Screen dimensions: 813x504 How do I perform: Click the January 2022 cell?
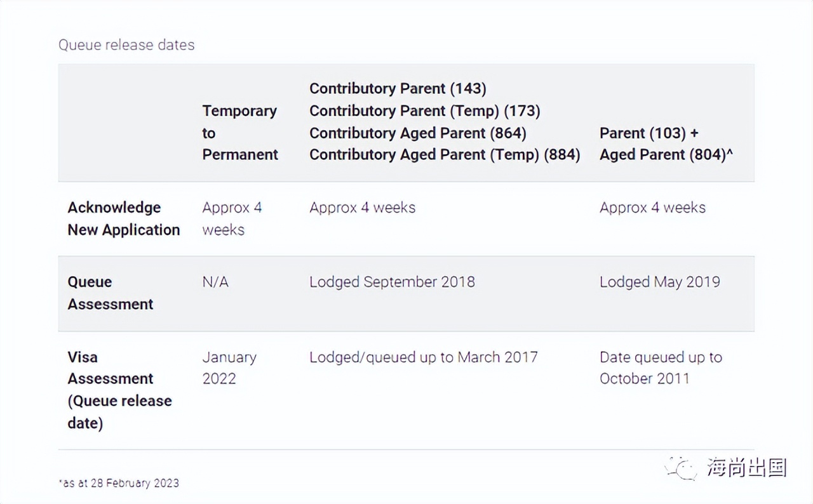pos(229,368)
